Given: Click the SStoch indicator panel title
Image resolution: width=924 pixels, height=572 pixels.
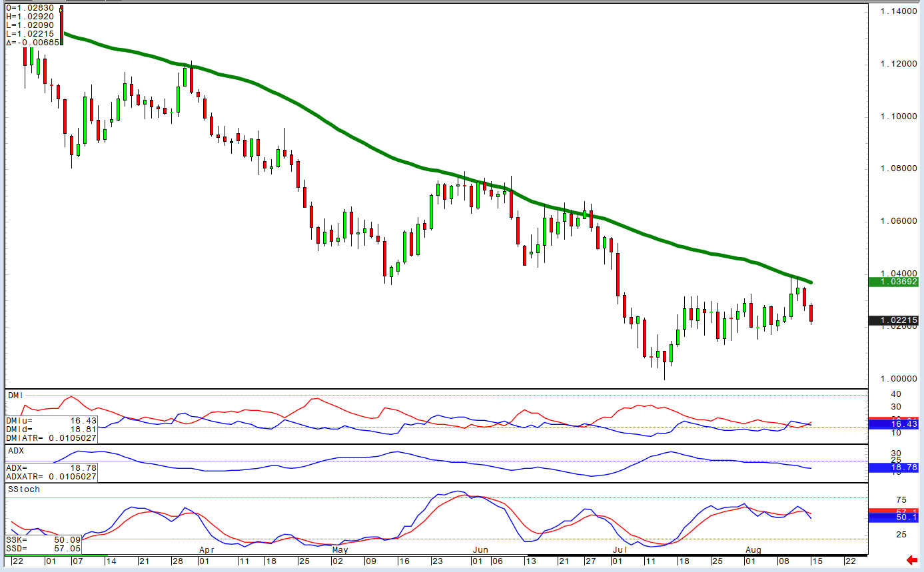Looking at the screenshot, I should click(24, 489).
